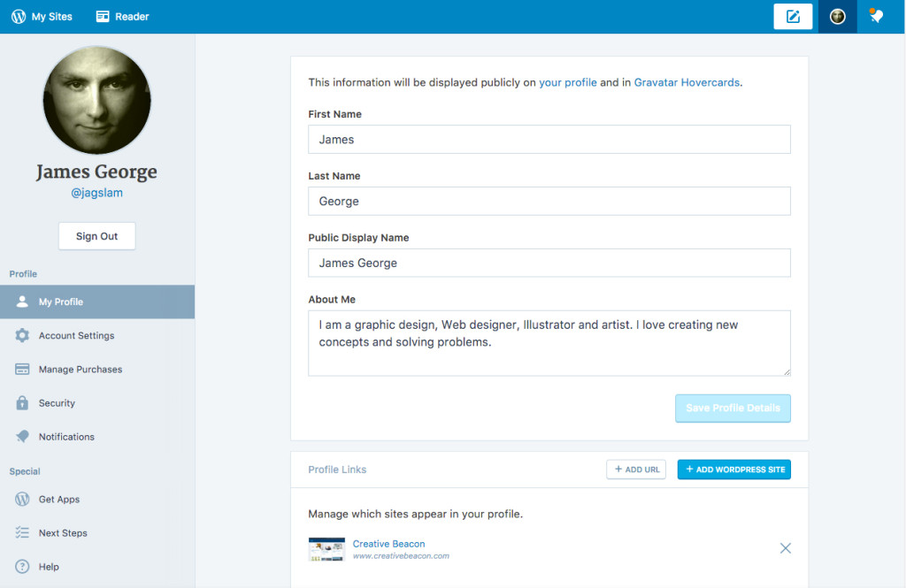This screenshot has width=906, height=588.
Task: Focus the First Name input field
Action: pos(549,139)
